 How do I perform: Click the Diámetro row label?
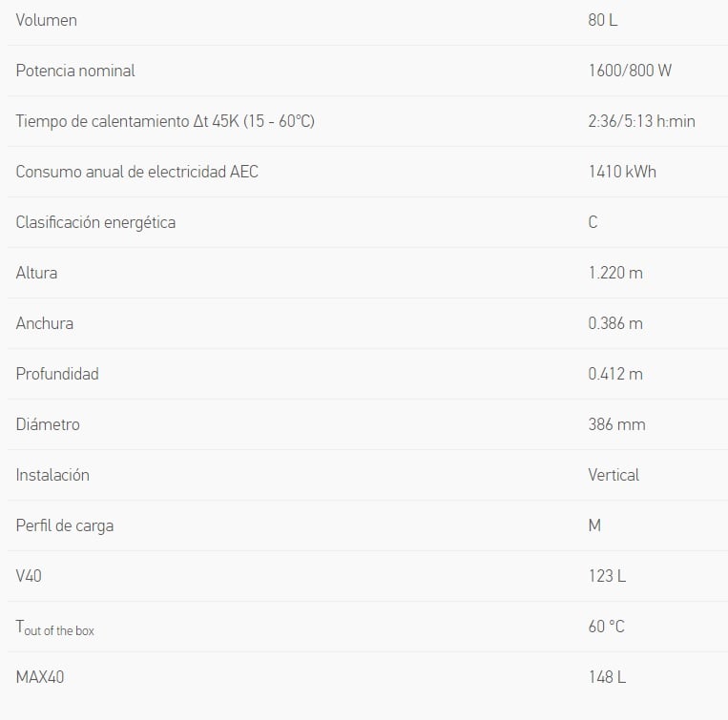tap(48, 425)
